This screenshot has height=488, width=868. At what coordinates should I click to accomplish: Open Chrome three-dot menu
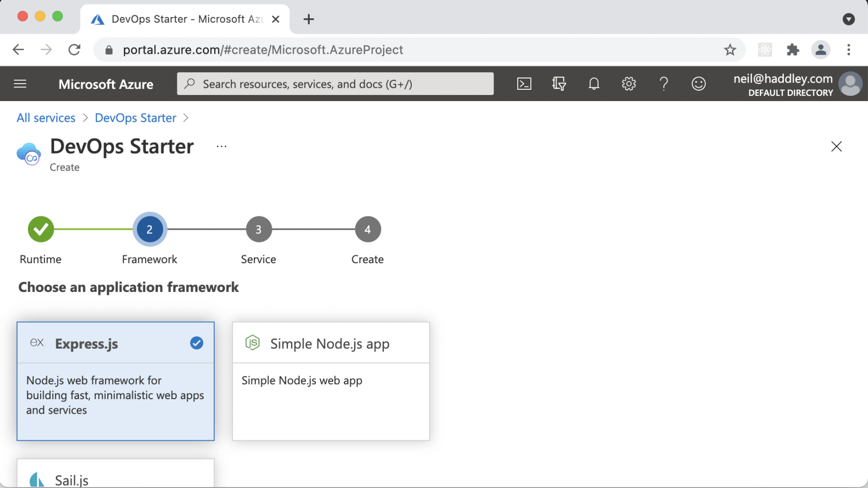(849, 50)
